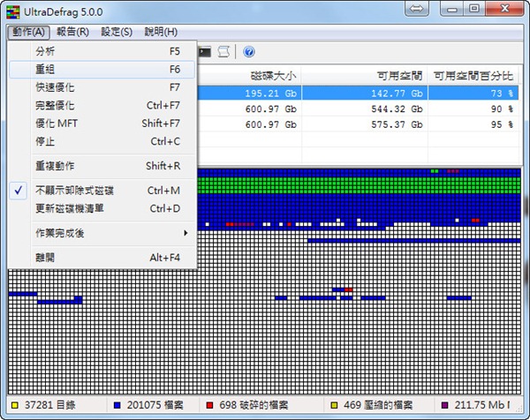
Task: Click the double-arrow button in the title bar
Action: point(416,9)
